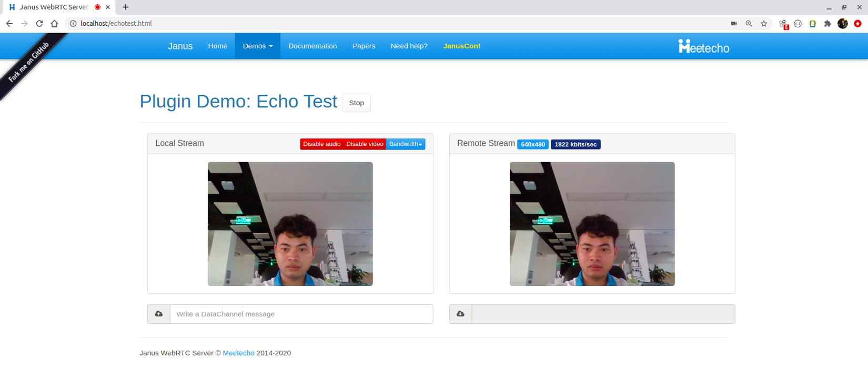
Task: Click the remote stream video preview
Action: click(592, 224)
